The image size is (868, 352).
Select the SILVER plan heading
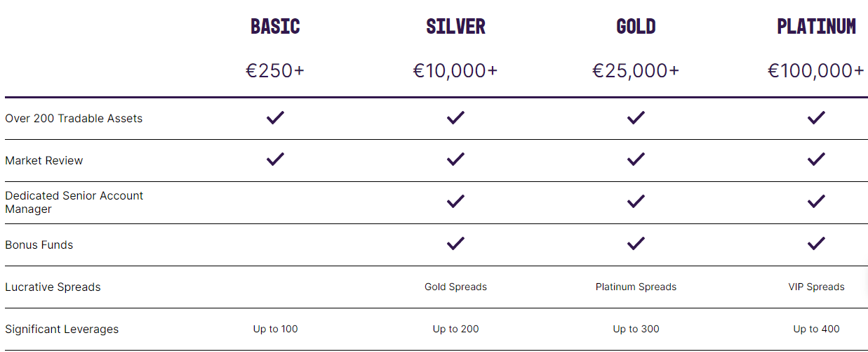[x=455, y=27]
